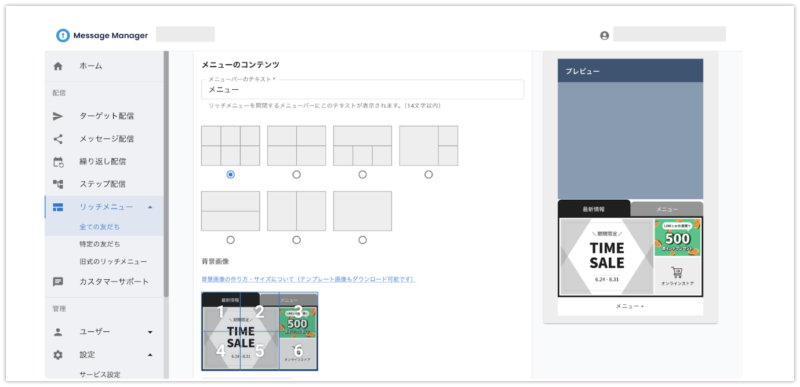The width and height of the screenshot is (800, 387).
Task: Click the six-cell grid layout thumbnail
Action: (x=231, y=146)
